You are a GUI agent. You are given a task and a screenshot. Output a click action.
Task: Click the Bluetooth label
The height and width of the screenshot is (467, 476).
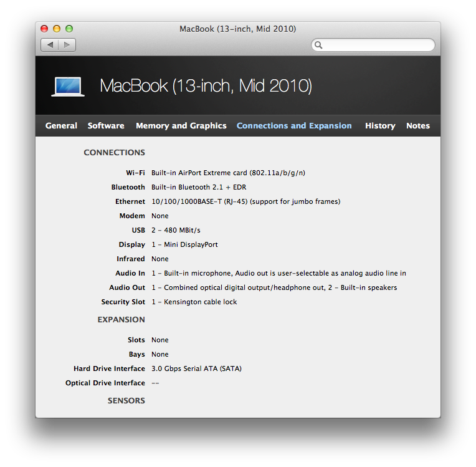click(128, 187)
